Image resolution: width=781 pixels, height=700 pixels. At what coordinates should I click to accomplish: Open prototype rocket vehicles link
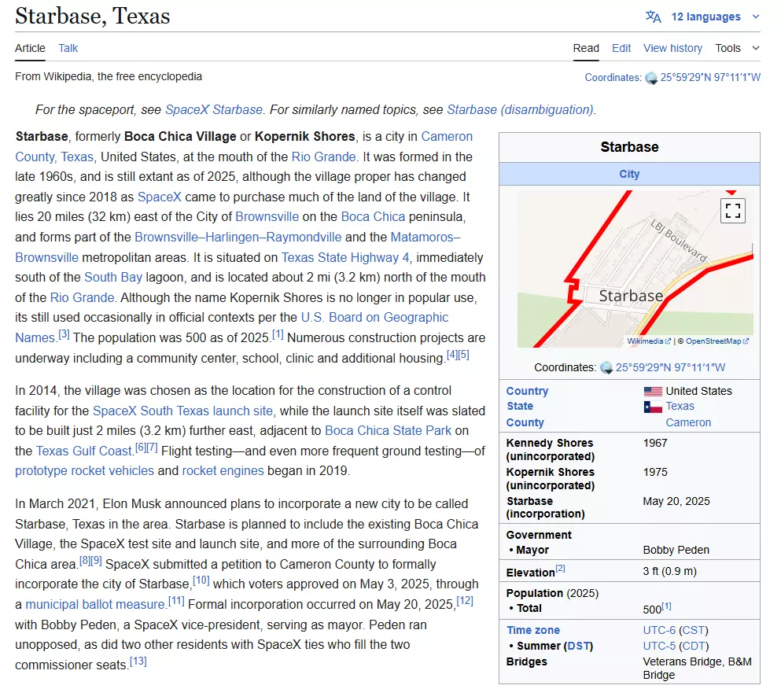(84, 471)
